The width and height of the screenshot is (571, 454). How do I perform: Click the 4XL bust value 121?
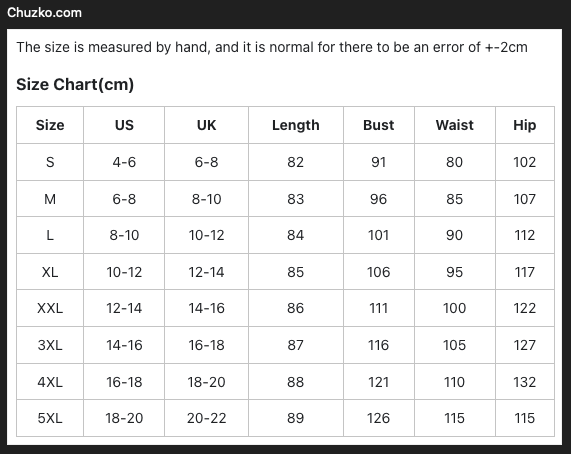(x=379, y=382)
